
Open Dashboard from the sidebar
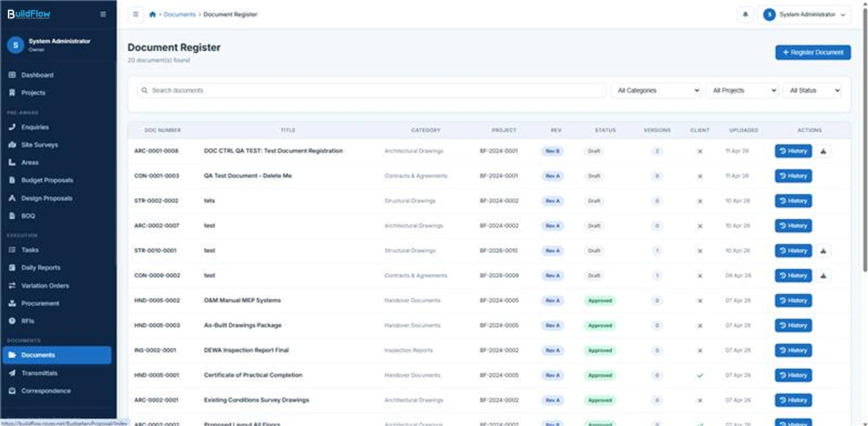pos(38,75)
